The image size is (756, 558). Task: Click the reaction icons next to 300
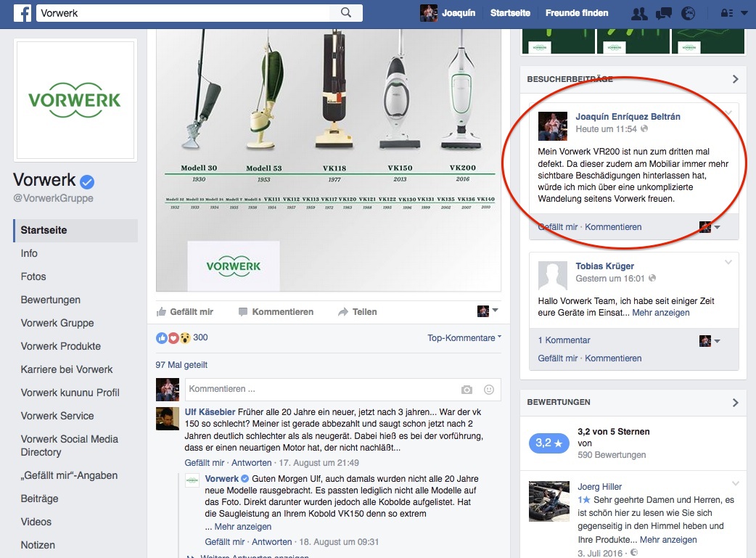[x=173, y=338]
